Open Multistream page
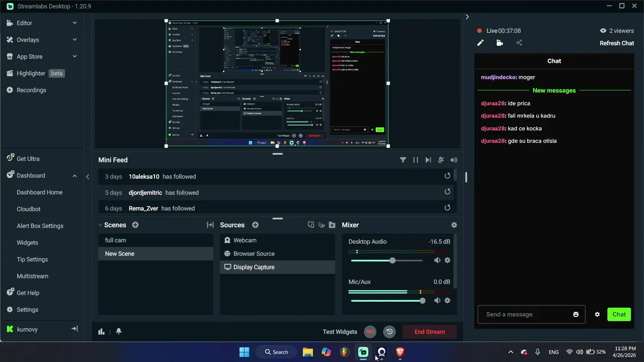This screenshot has height=362, width=644. 32,276
